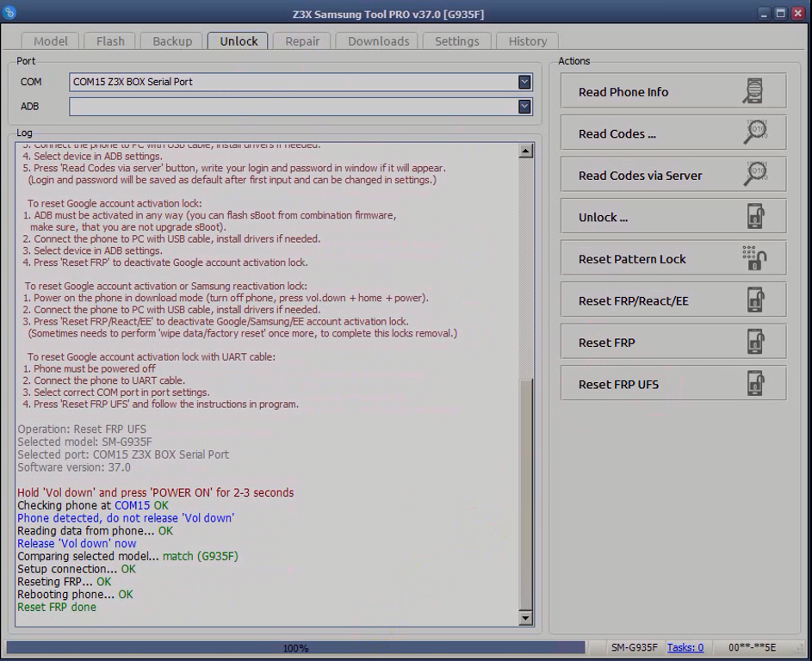This screenshot has height=661, width=812.
Task: Click the log scrollbar down arrow
Action: [525, 617]
